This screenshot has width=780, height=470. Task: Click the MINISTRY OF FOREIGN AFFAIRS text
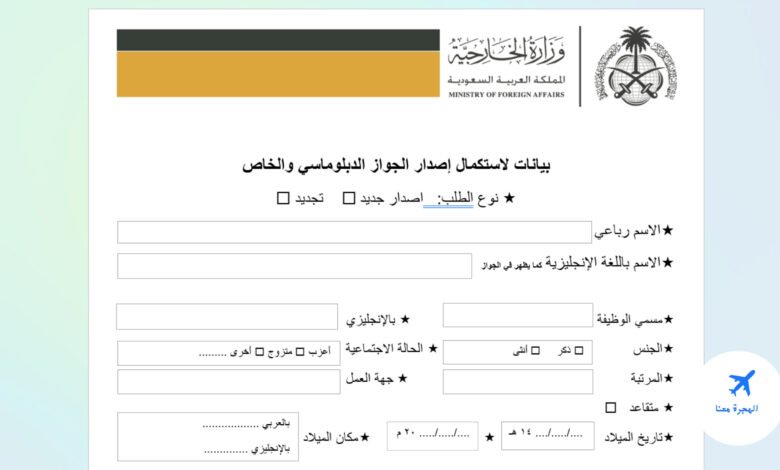[506, 94]
